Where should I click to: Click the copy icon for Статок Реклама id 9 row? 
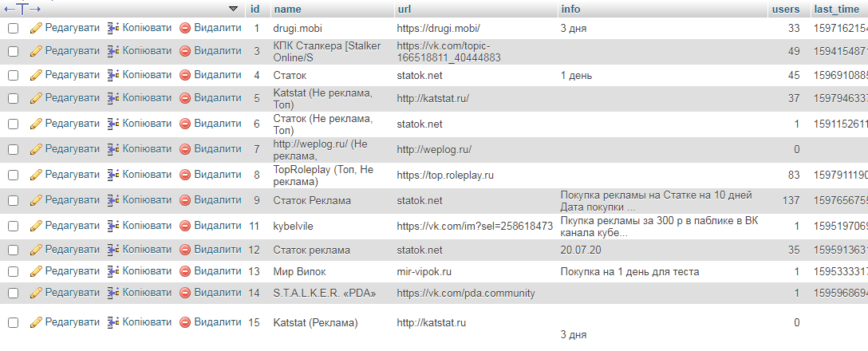pyautogui.click(x=113, y=200)
